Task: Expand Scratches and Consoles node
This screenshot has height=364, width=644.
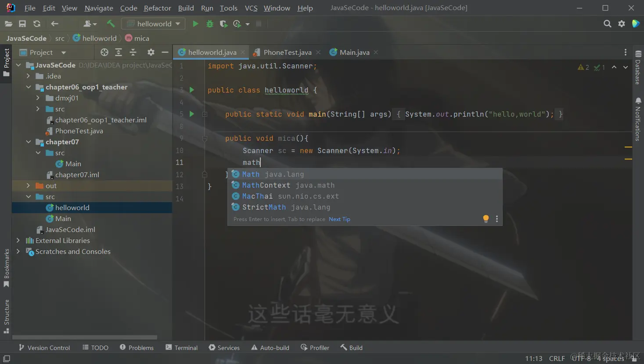Action: (18, 251)
